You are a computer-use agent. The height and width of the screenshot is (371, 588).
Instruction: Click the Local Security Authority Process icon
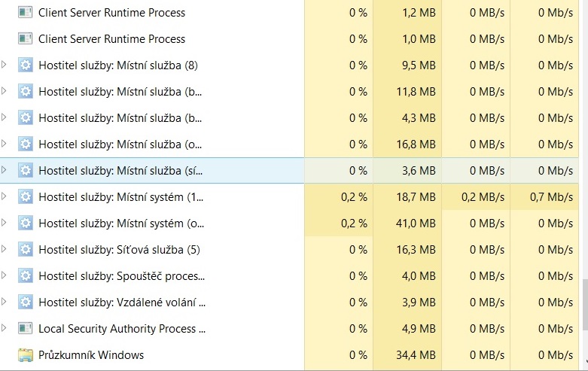click(26, 329)
